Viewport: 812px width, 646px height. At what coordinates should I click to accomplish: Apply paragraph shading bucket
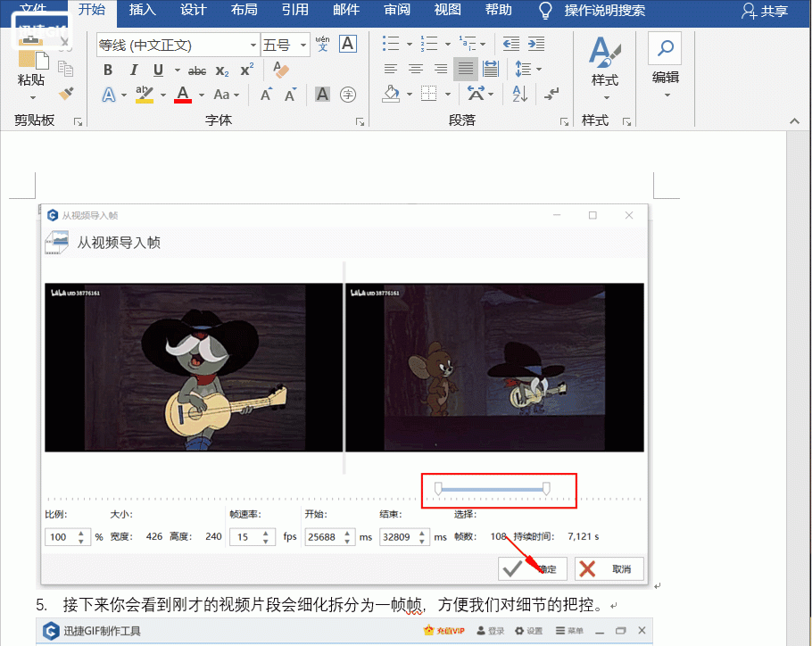tap(392, 94)
